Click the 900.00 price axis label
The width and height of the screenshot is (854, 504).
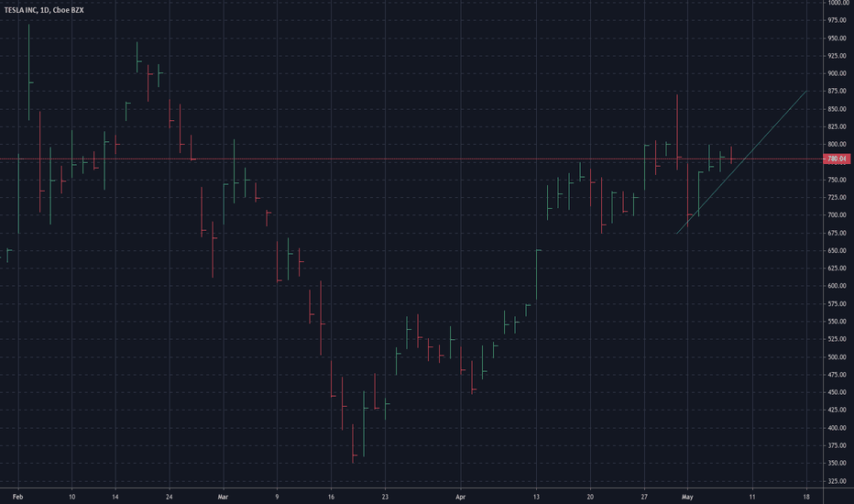click(x=837, y=73)
